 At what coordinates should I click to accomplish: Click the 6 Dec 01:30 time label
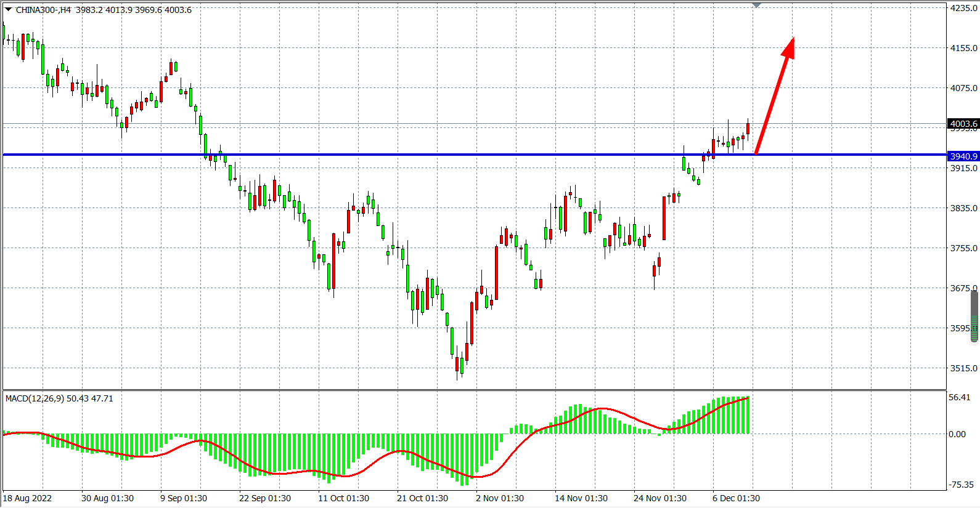[x=736, y=498]
